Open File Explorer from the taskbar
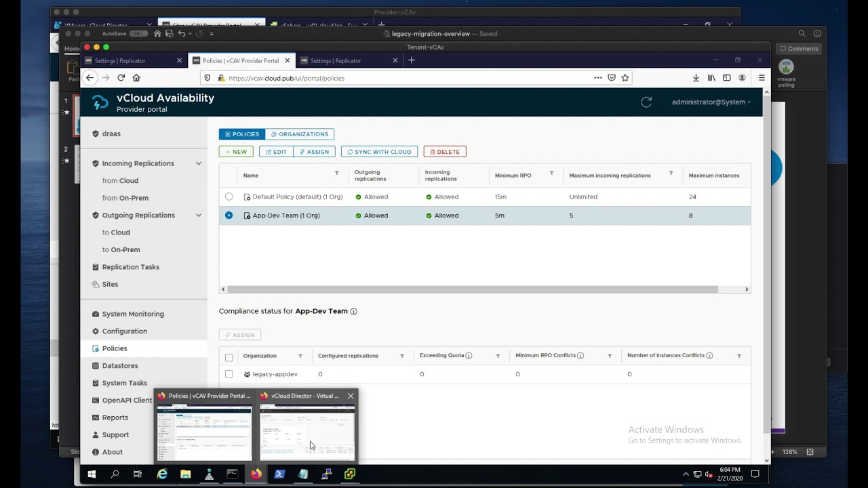Viewport: 868px width, 488px height. 185,474
